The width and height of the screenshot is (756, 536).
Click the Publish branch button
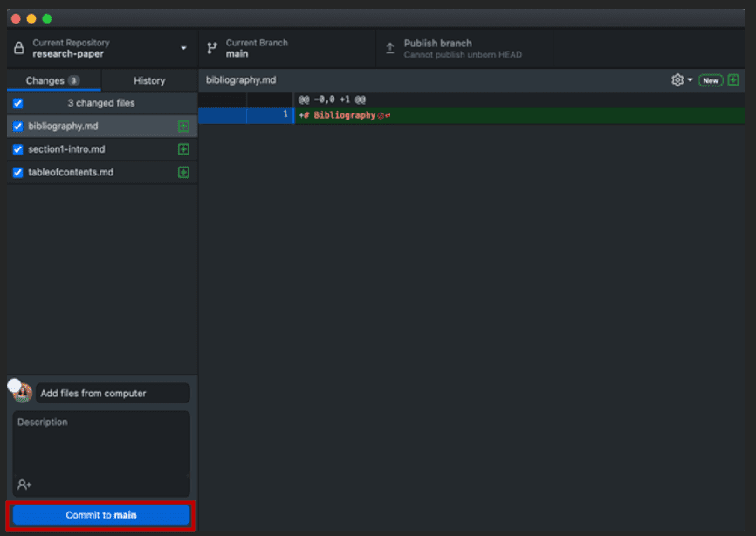point(464,48)
